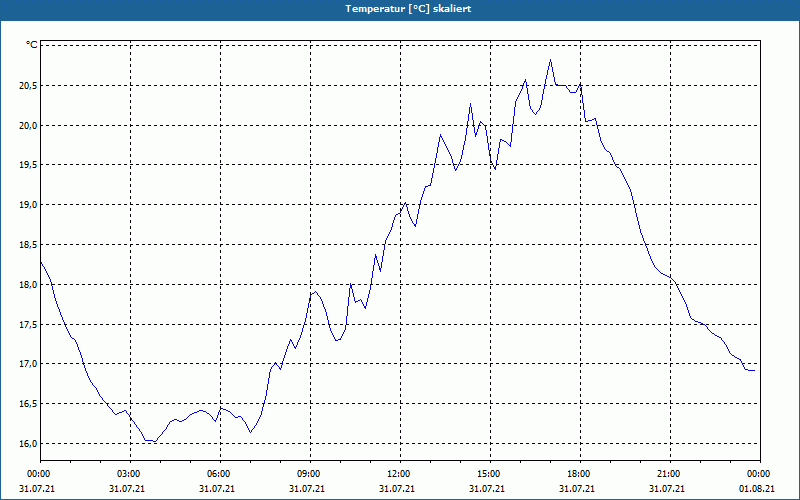Click the 20,0 y-axis label
The height and width of the screenshot is (500, 800).
28,126
